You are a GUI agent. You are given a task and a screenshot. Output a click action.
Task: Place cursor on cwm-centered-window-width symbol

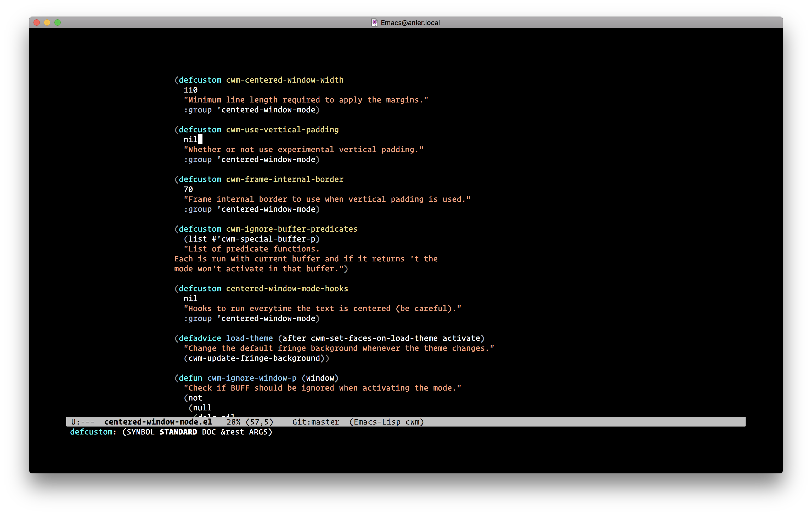tap(284, 80)
